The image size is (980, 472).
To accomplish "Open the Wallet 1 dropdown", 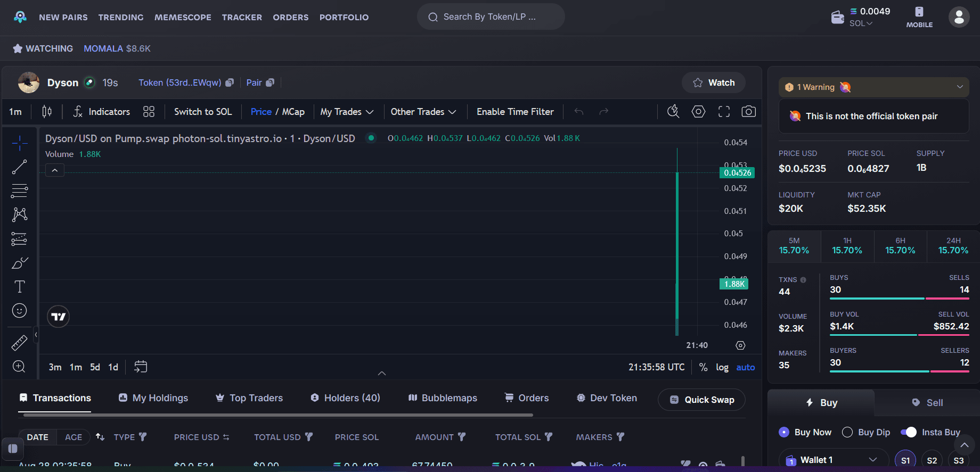I will [x=834, y=460].
